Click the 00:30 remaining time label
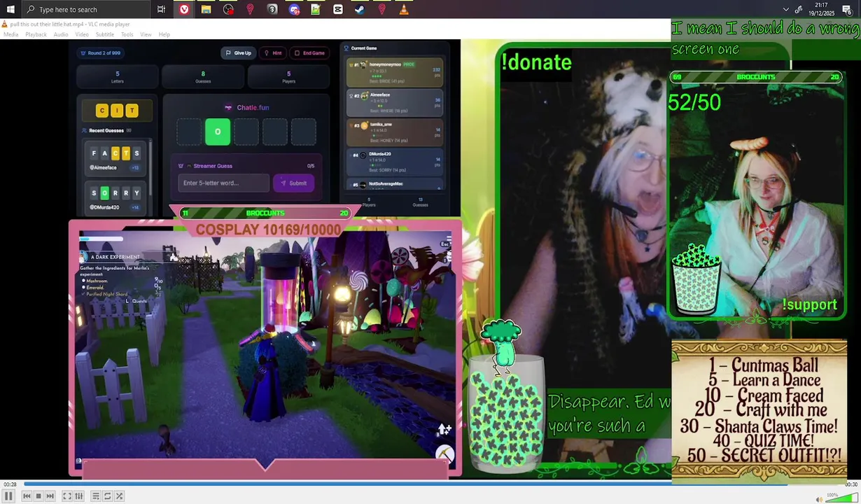The width and height of the screenshot is (861, 504). [x=850, y=484]
